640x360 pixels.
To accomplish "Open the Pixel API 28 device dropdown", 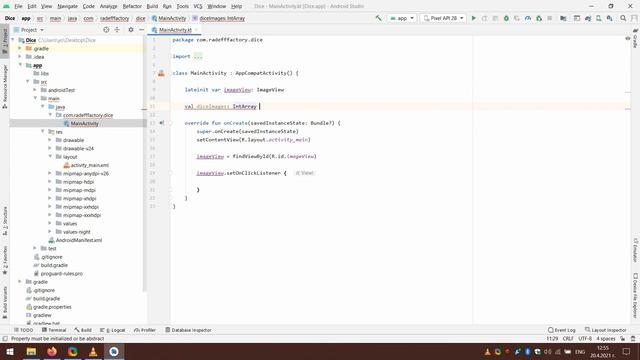I will pos(443,18).
